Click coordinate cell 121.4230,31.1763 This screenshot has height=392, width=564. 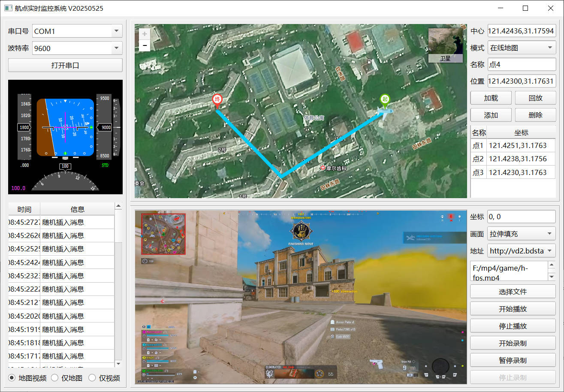click(x=521, y=172)
